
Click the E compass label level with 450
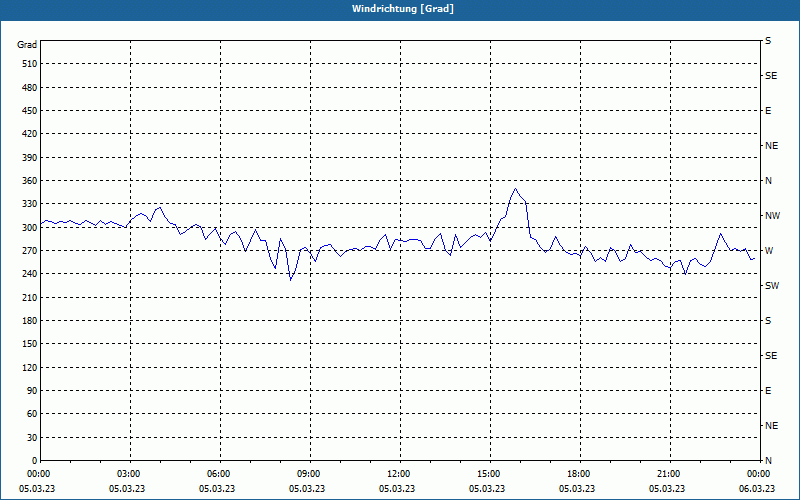pos(768,111)
